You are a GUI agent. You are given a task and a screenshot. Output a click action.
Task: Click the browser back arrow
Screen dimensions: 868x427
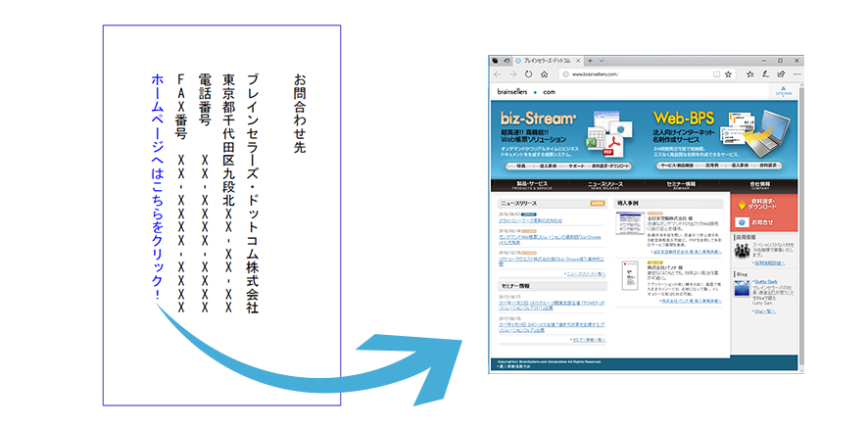(498, 74)
